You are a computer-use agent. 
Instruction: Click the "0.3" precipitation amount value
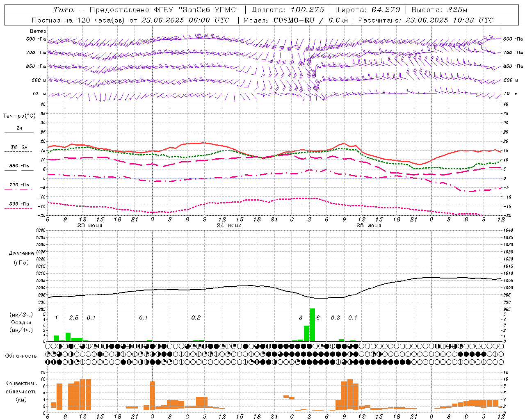(x=336, y=318)
